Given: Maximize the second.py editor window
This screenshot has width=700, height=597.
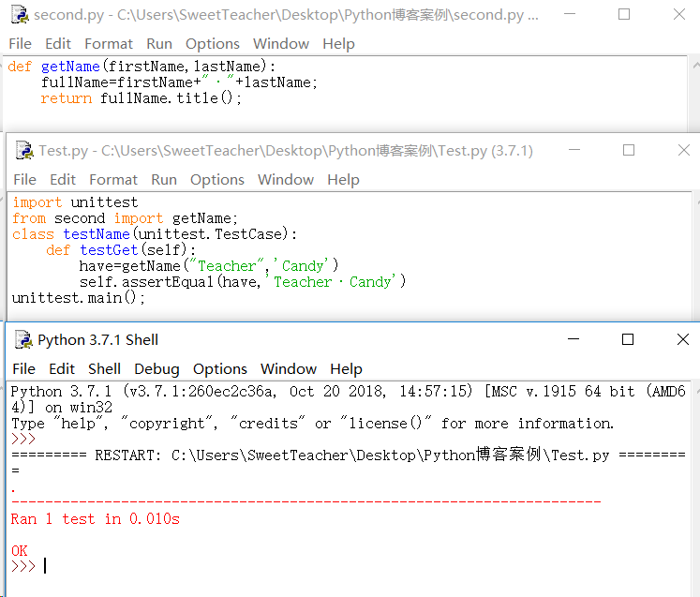Looking at the screenshot, I should tap(624, 14).
